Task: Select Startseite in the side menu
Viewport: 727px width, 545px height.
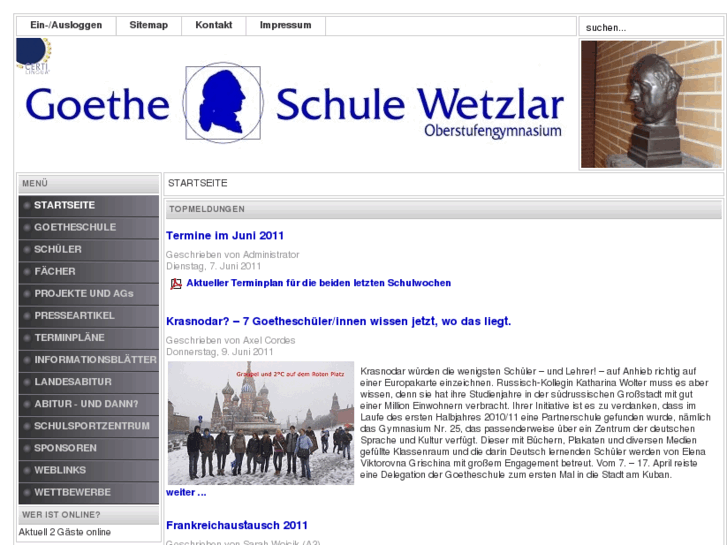Action: [x=89, y=205]
